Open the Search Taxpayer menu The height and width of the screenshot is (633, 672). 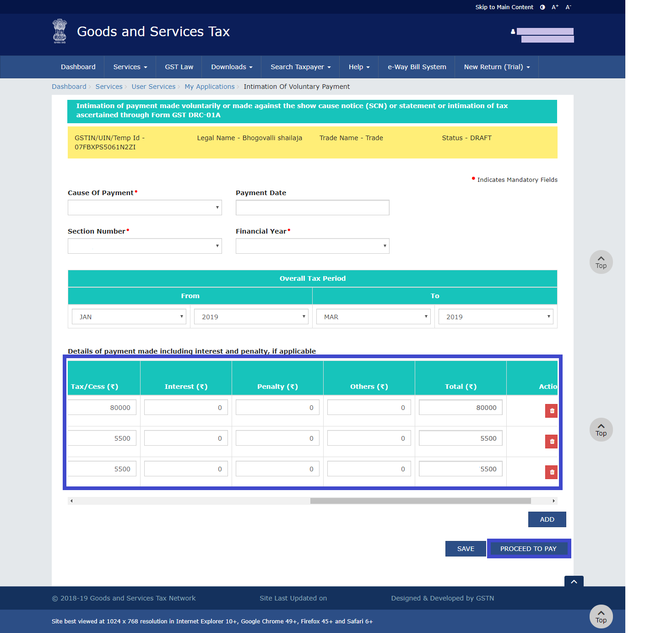(300, 67)
